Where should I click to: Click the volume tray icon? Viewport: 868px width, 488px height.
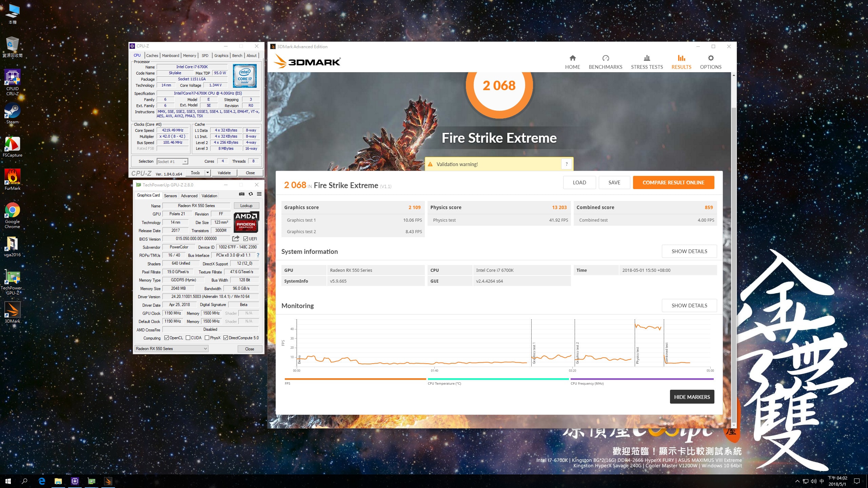[814, 481]
